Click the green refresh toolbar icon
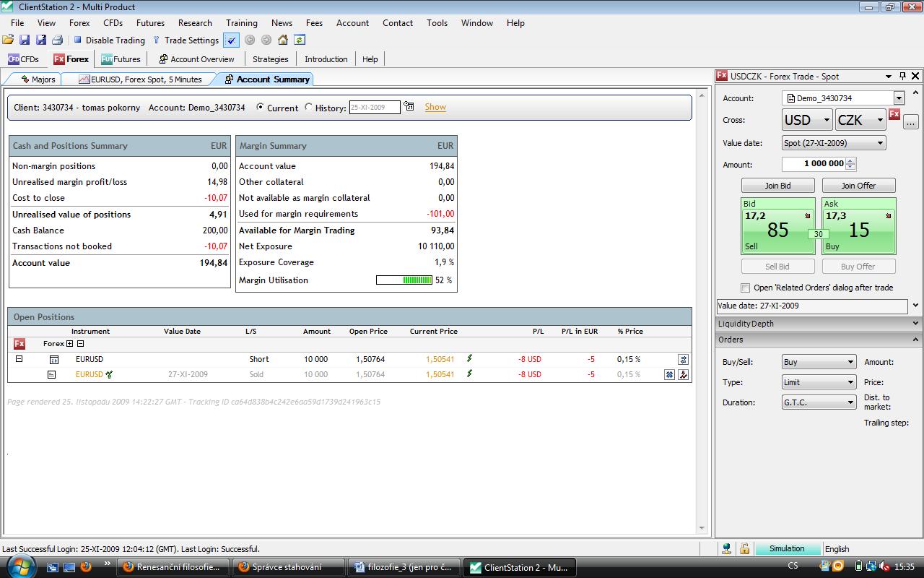The image size is (924, 578). pos(300,40)
